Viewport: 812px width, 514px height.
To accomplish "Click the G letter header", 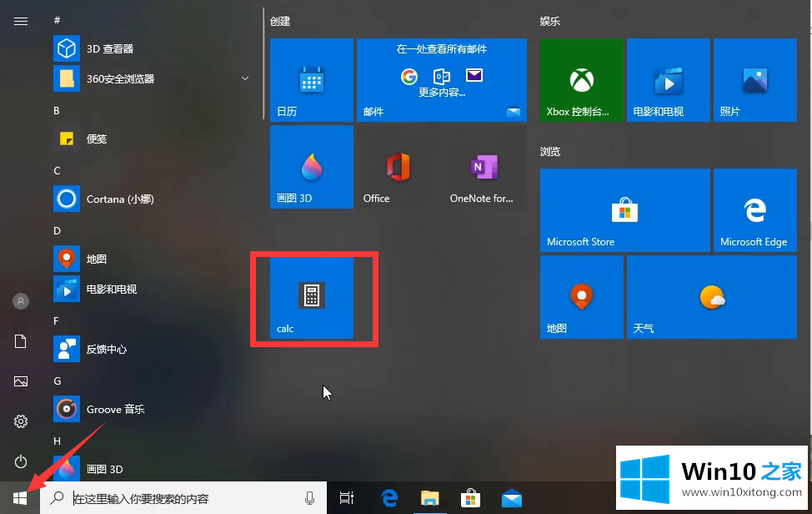I will [x=57, y=380].
